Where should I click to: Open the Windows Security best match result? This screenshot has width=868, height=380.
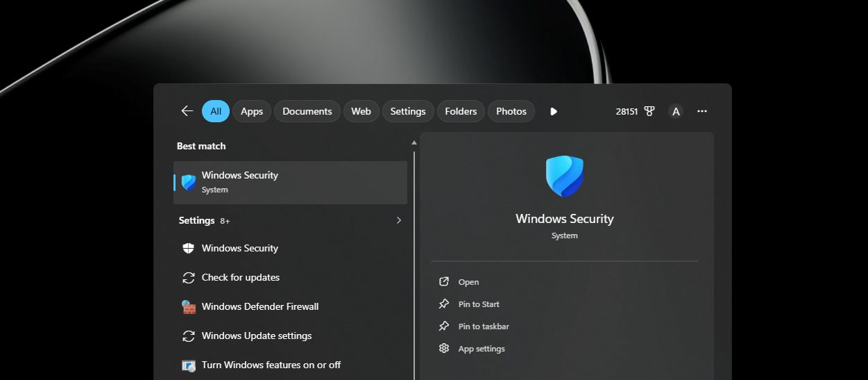pos(290,183)
